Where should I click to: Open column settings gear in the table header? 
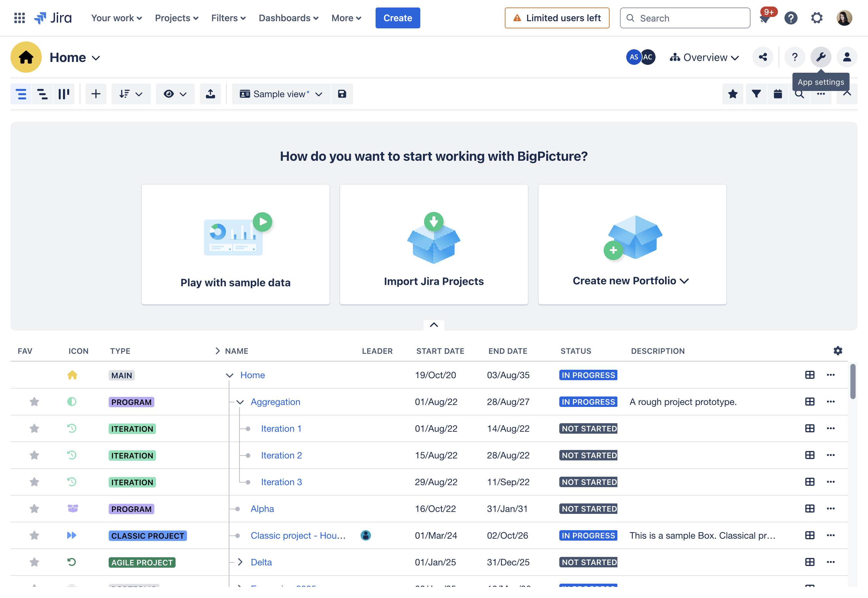coord(838,351)
